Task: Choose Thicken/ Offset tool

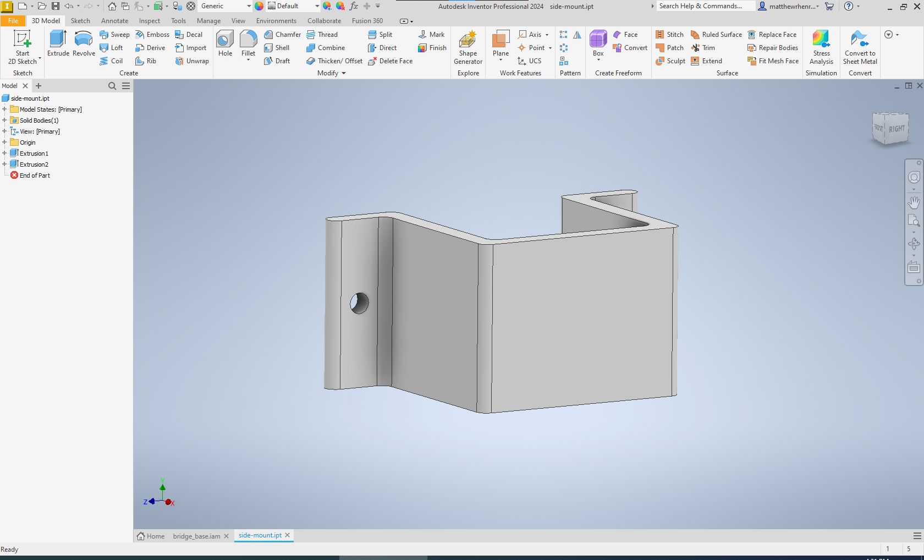Action: (x=334, y=61)
